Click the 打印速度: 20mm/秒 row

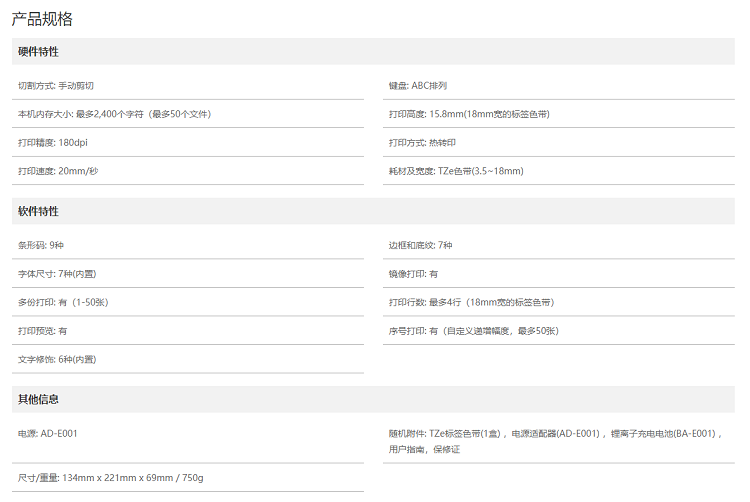point(188,171)
